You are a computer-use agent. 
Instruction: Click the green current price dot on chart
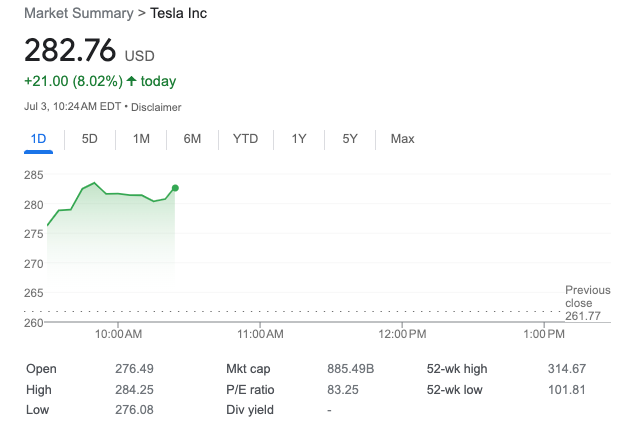pyautogui.click(x=175, y=188)
